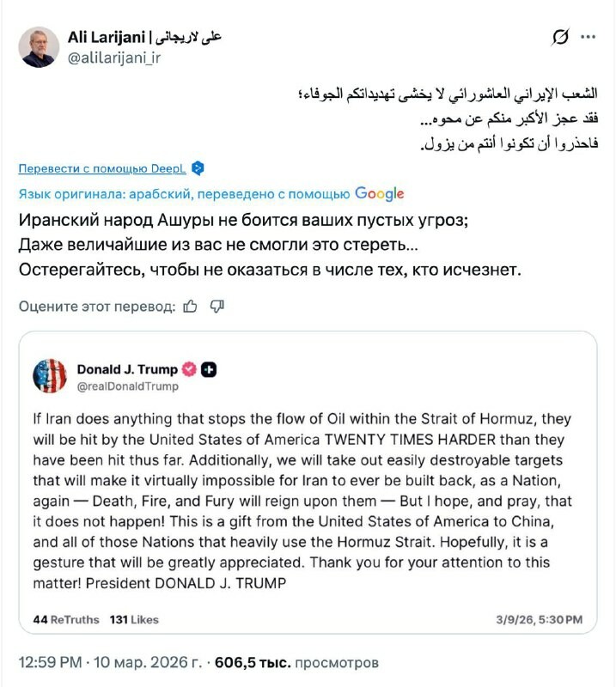Open the three-dot more options menu
Screen dimensions: 616x687
pyautogui.click(x=589, y=37)
